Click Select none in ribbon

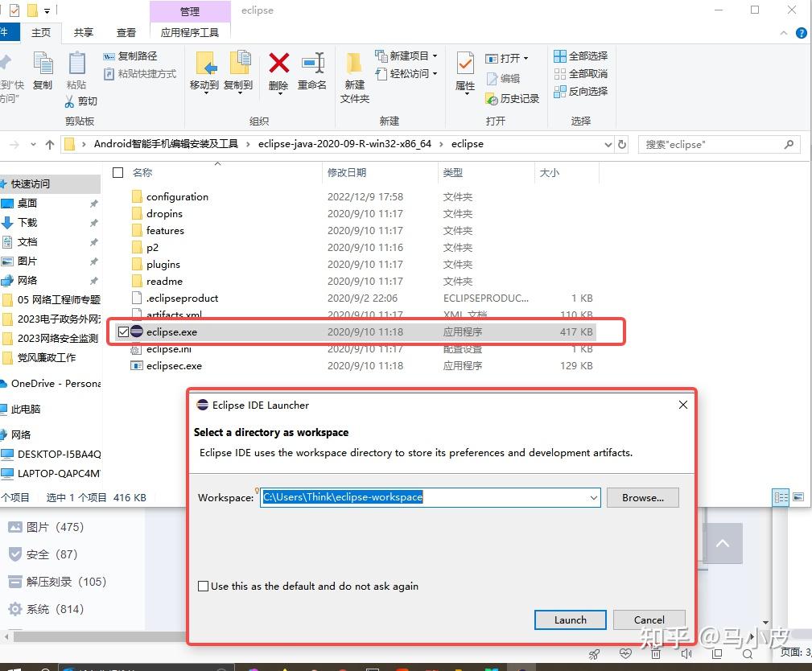tap(580, 73)
